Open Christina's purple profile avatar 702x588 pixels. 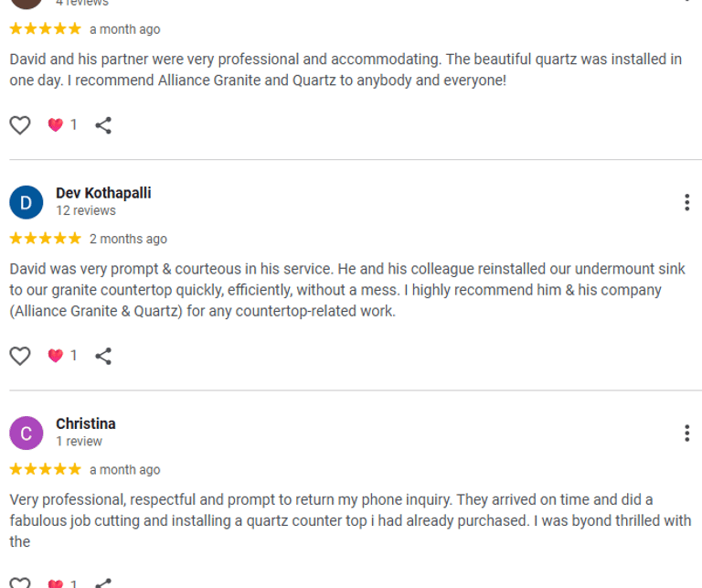tap(26, 433)
